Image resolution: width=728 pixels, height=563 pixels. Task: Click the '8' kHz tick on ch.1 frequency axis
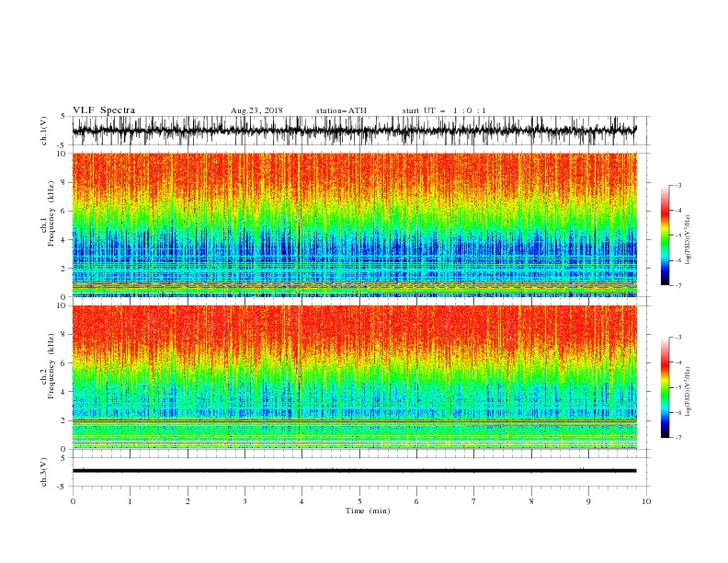(63, 182)
